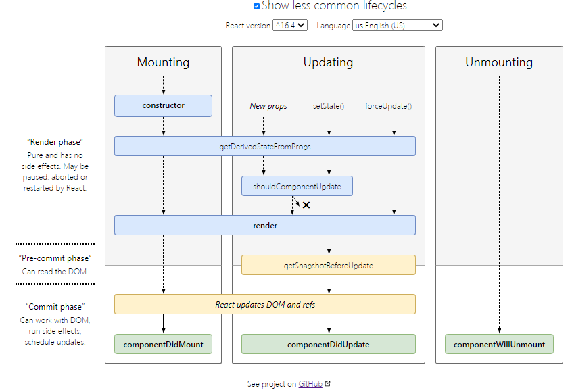The width and height of the screenshot is (572, 392).
Task: Open the React version dropdown
Action: (x=290, y=25)
